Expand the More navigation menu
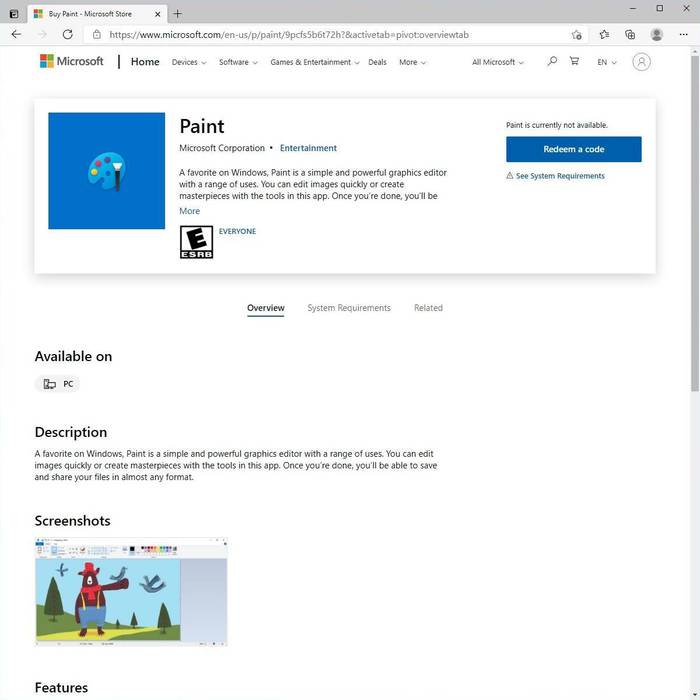Image resolution: width=700 pixels, height=700 pixels. (x=412, y=62)
